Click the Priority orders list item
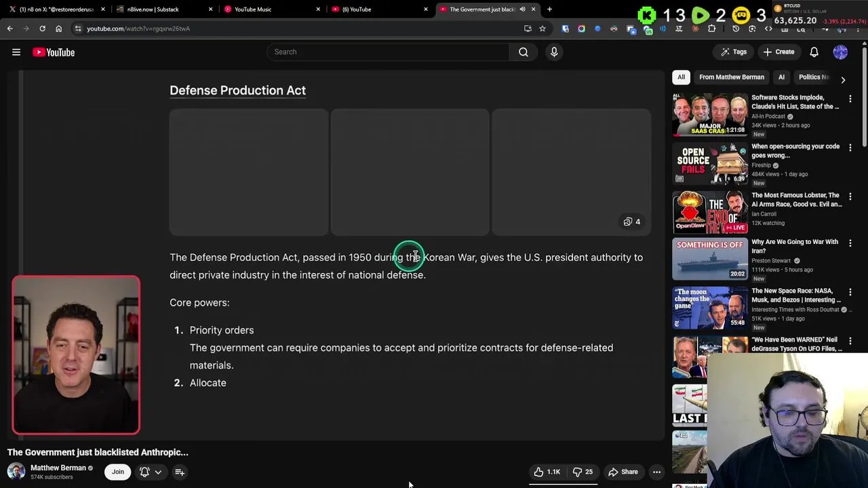 click(222, 330)
